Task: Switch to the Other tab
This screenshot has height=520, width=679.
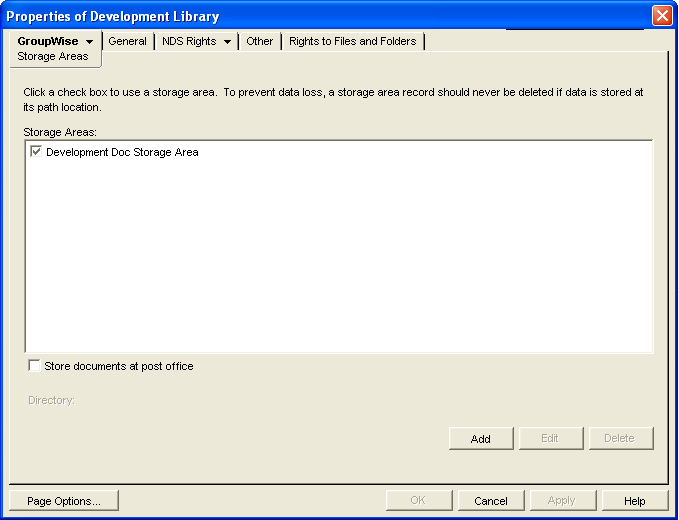Action: pos(259,41)
